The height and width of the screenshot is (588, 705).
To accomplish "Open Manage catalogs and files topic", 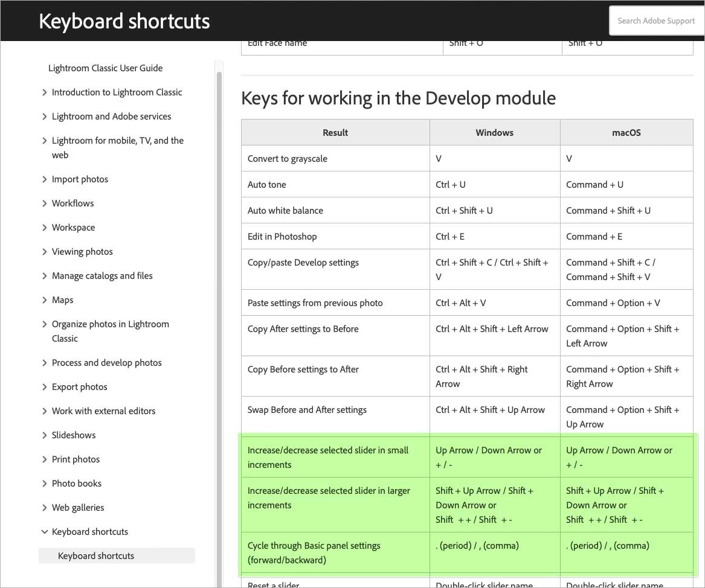I will (102, 276).
